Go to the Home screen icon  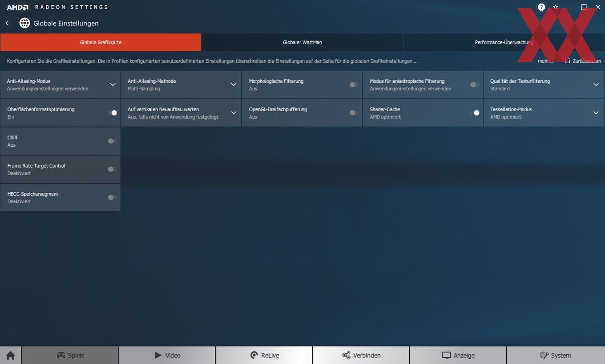click(x=11, y=355)
